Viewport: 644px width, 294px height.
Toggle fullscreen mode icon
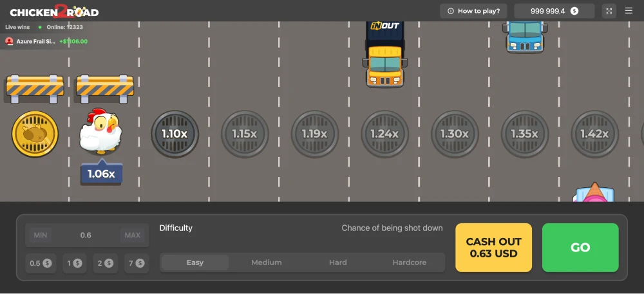(609, 11)
